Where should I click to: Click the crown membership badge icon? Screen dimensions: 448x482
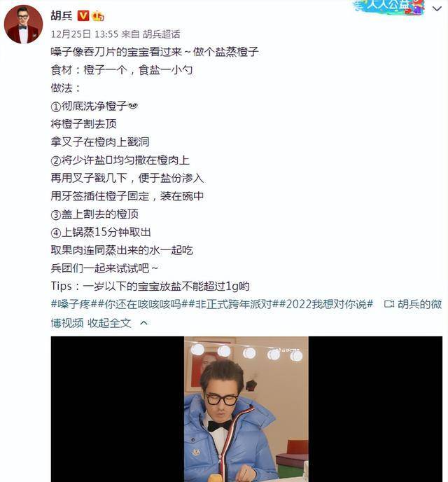[98, 15]
